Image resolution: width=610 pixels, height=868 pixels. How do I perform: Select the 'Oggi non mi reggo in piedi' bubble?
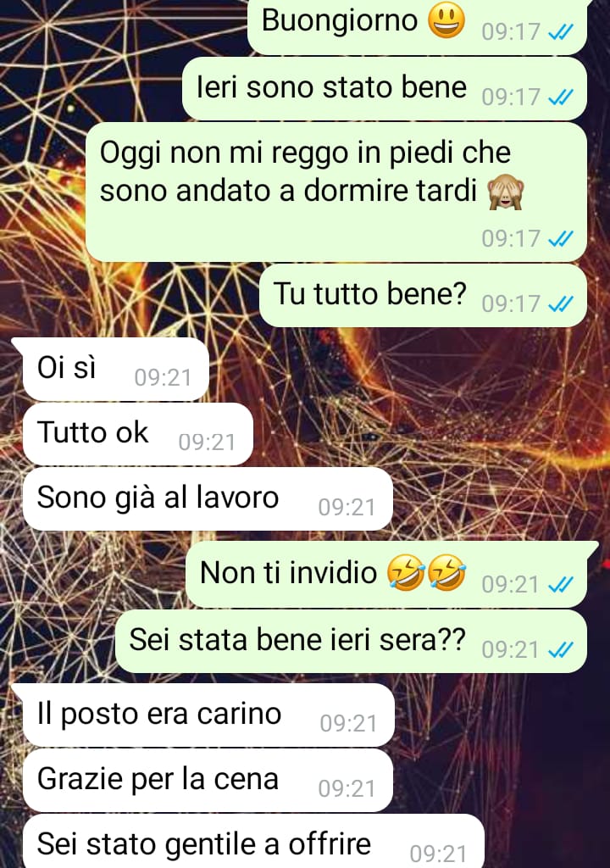(336, 192)
